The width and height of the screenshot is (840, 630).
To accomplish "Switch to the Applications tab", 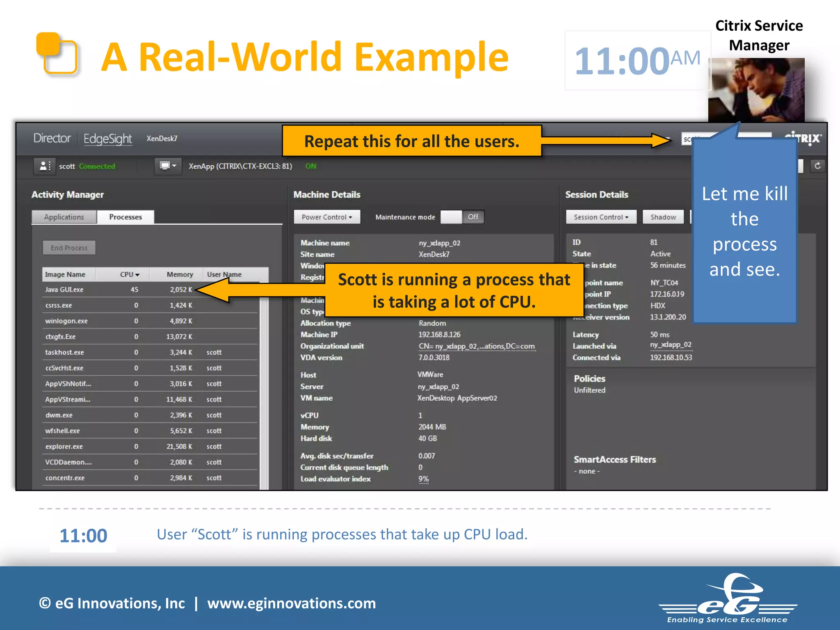I will pyautogui.click(x=64, y=217).
